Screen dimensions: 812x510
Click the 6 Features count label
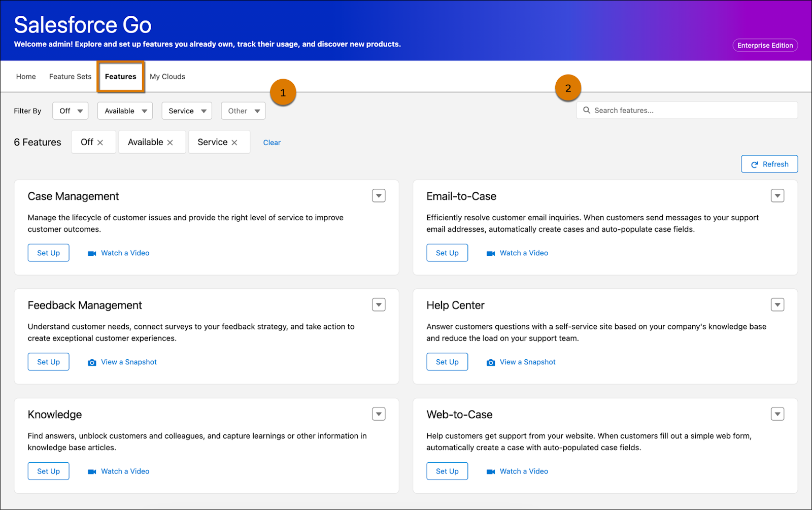click(x=38, y=142)
